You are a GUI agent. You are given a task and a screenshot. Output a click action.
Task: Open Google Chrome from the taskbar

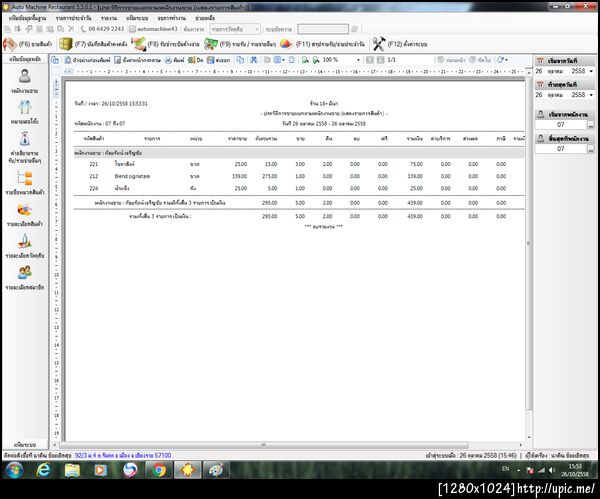(158, 470)
